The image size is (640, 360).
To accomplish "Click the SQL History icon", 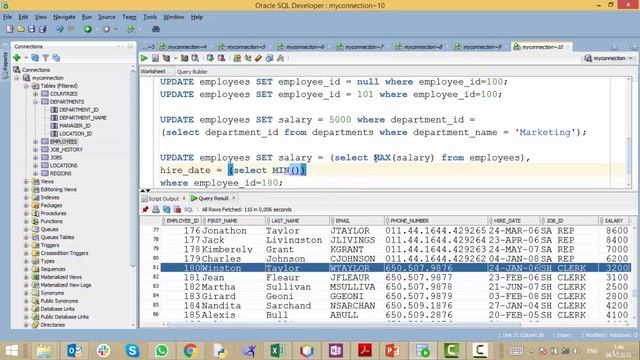I will point(269,58).
